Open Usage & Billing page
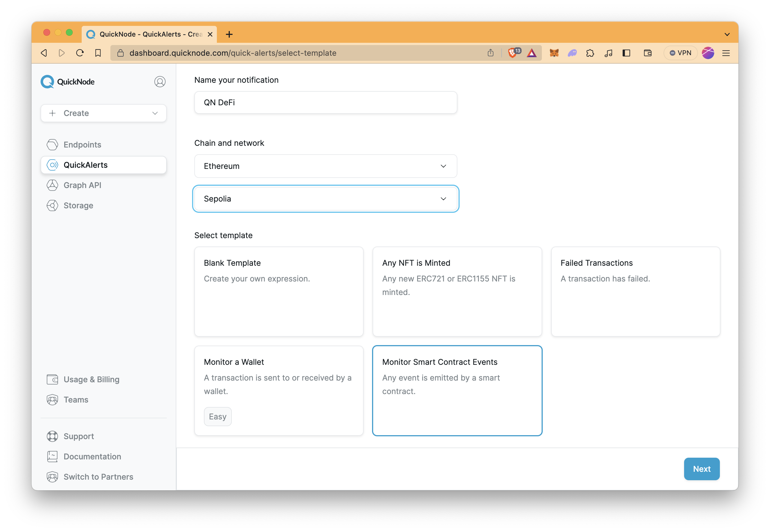Image resolution: width=770 pixels, height=532 pixels. tap(103, 379)
